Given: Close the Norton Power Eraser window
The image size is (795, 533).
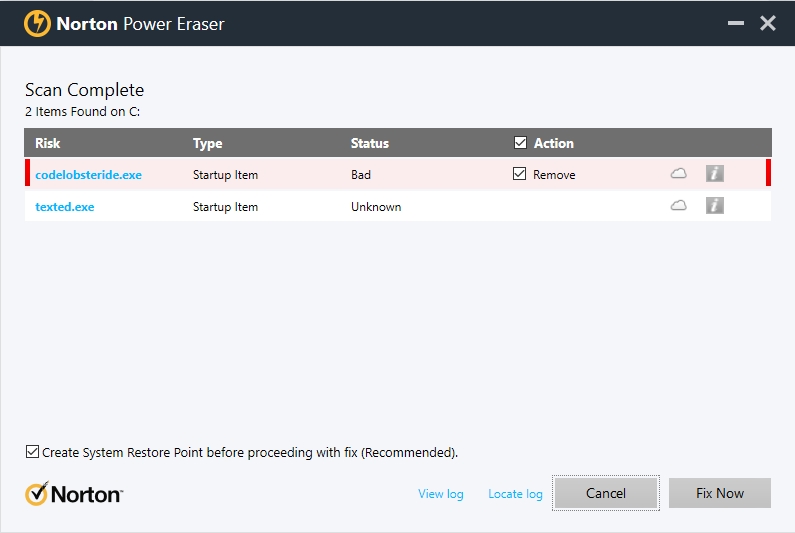Looking at the screenshot, I should [768, 23].
